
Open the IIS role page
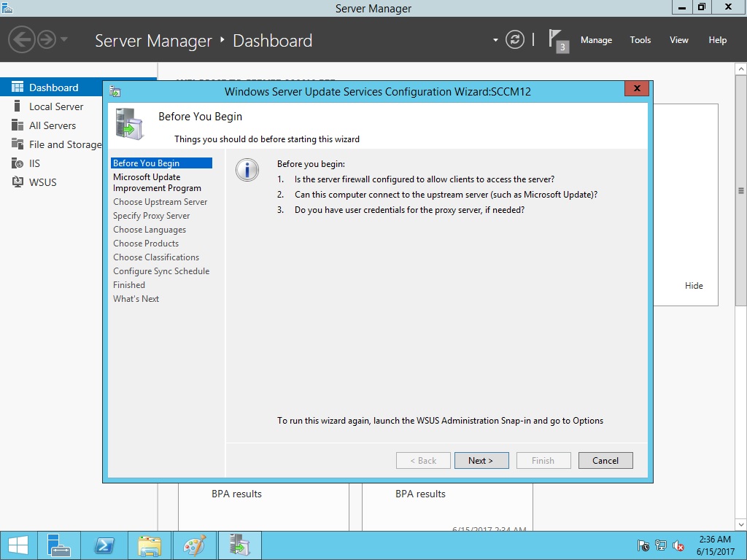click(x=34, y=163)
